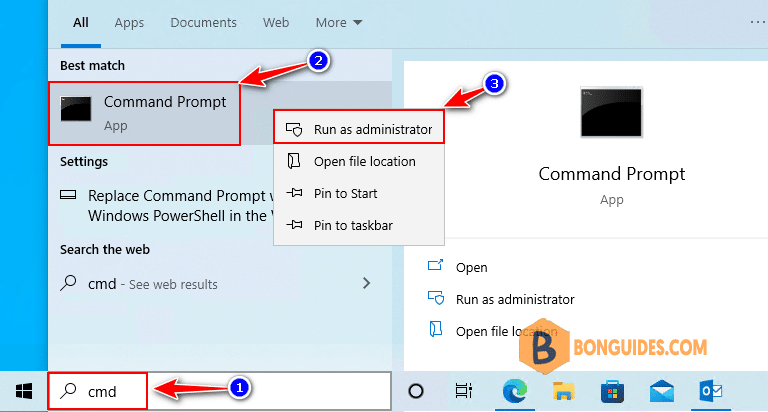Choose Pin to taskbar in context menu
The image size is (768, 412).
click(359, 225)
